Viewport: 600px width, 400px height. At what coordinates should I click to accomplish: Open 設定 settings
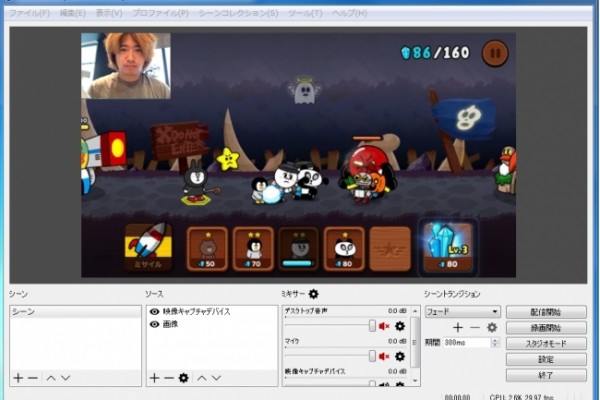coord(546,359)
